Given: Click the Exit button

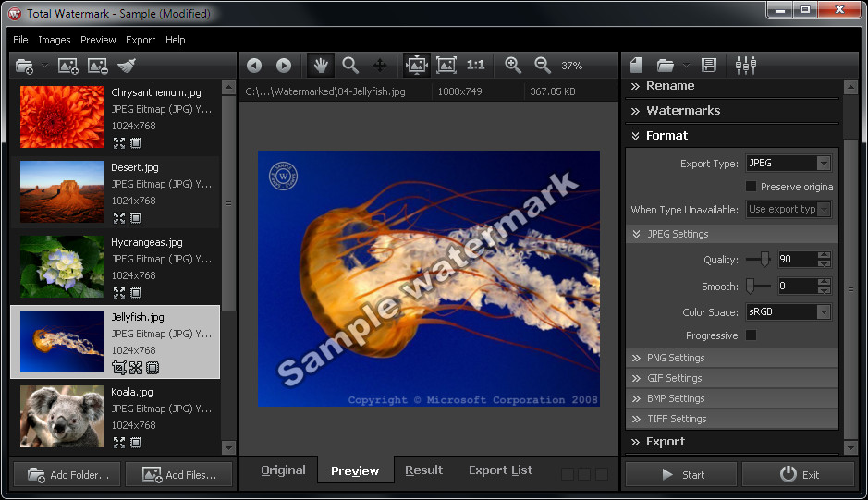Looking at the screenshot, I should [799, 474].
